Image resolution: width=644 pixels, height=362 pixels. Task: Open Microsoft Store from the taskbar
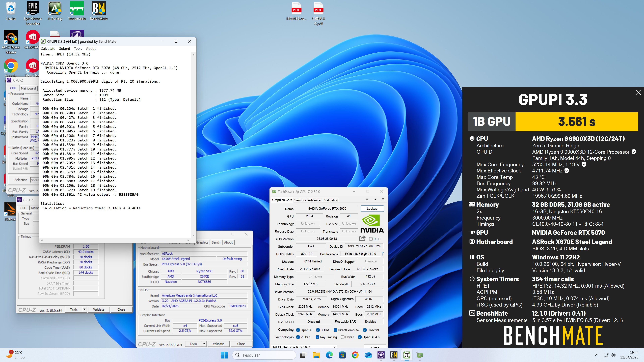click(x=342, y=355)
